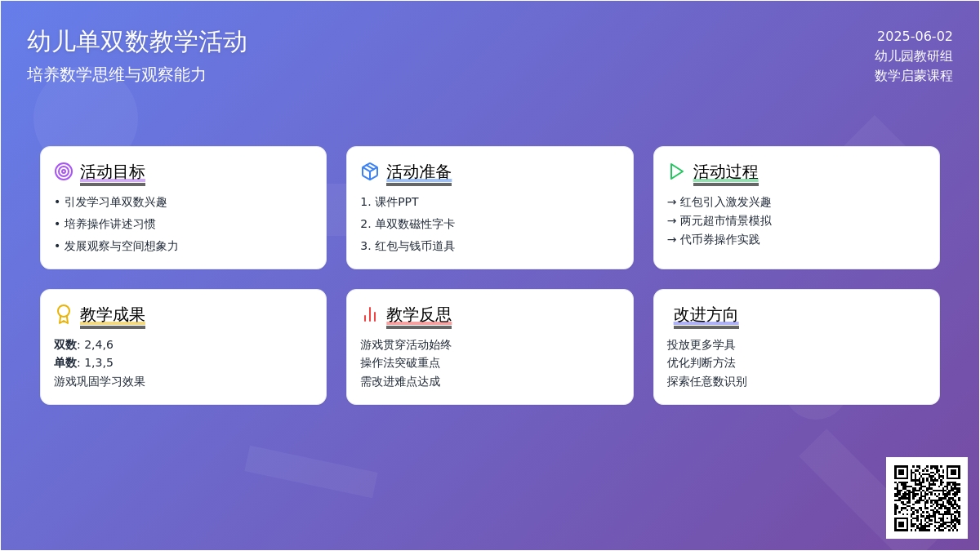Click the QR code image
Viewport: 980px width, 551px height.
(927, 498)
